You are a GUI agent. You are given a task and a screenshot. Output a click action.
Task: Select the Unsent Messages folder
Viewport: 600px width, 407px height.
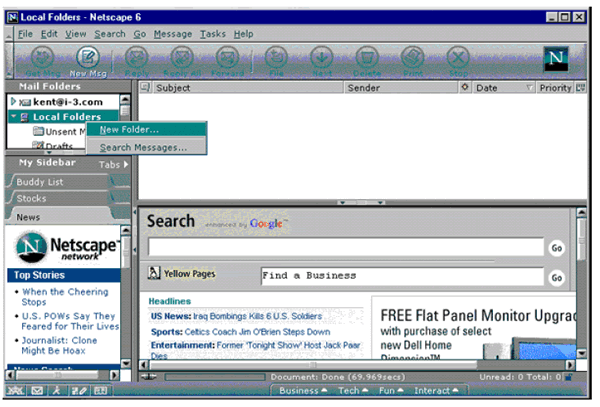tap(59, 132)
